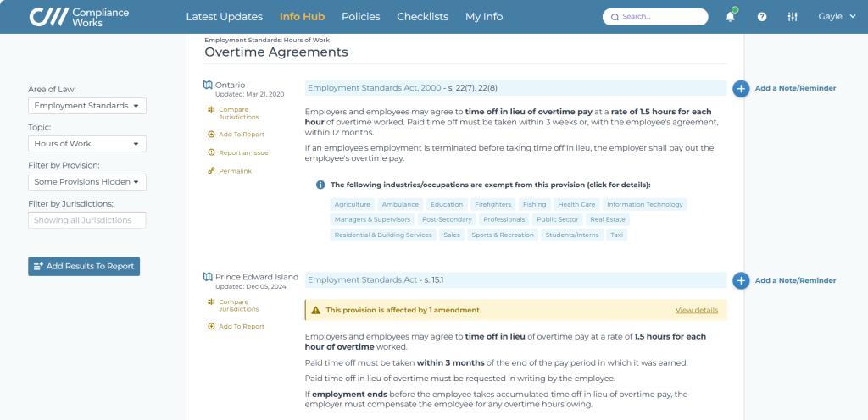Open the notifications bell icon
Image resolution: width=868 pixels, height=420 pixels.
tap(730, 17)
